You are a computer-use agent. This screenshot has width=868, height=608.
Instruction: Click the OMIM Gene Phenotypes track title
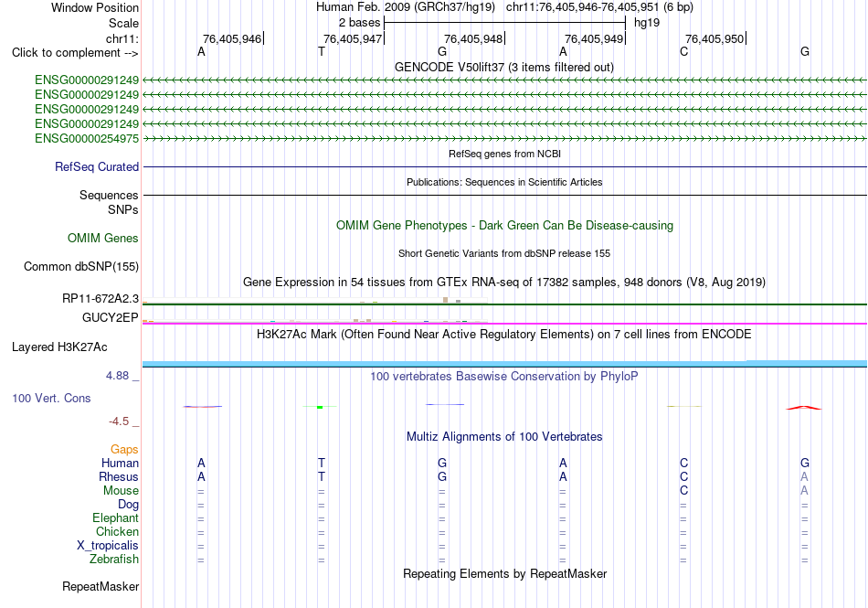pos(504,225)
